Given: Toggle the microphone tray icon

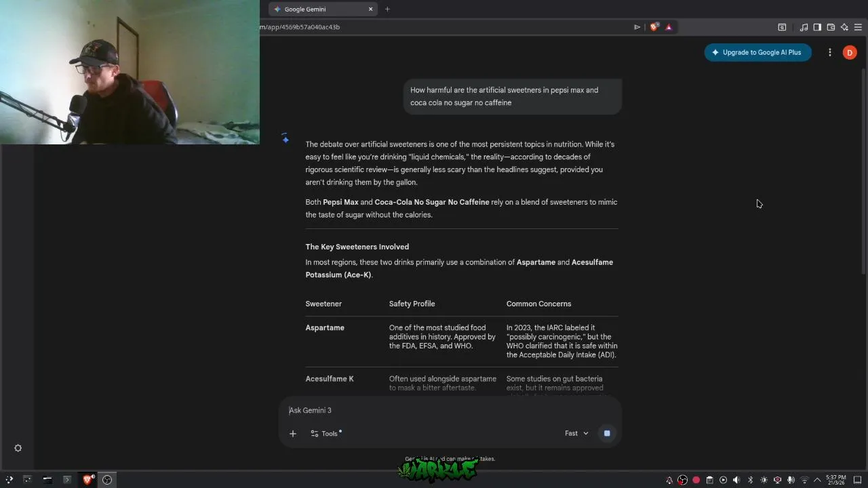Looking at the screenshot, I should pyautogui.click(x=791, y=480).
